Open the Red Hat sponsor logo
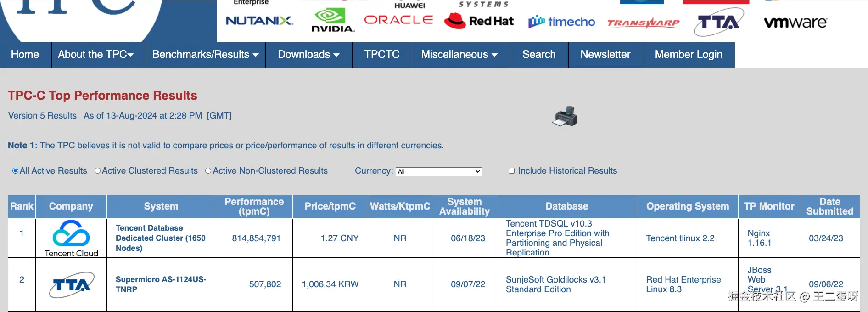Image resolution: width=868 pixels, height=312 pixels. (479, 21)
